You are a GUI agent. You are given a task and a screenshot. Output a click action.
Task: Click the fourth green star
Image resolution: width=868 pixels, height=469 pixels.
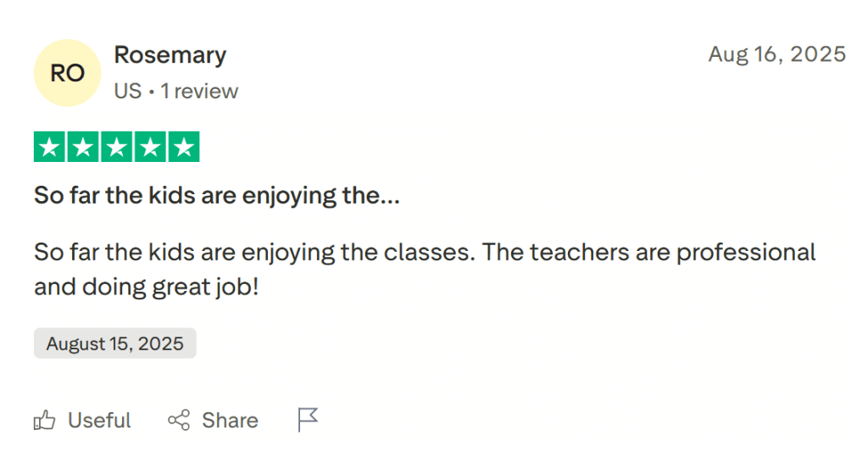150,148
